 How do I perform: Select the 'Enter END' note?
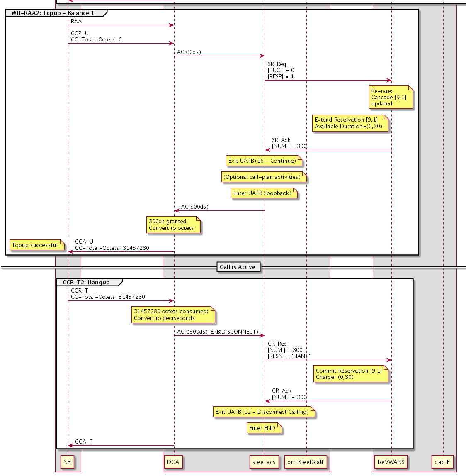(x=264, y=428)
